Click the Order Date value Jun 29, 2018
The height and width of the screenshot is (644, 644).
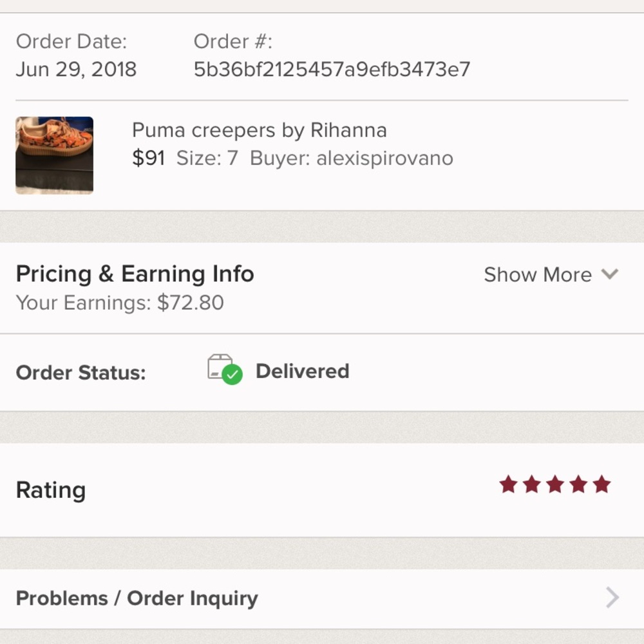tap(75, 69)
